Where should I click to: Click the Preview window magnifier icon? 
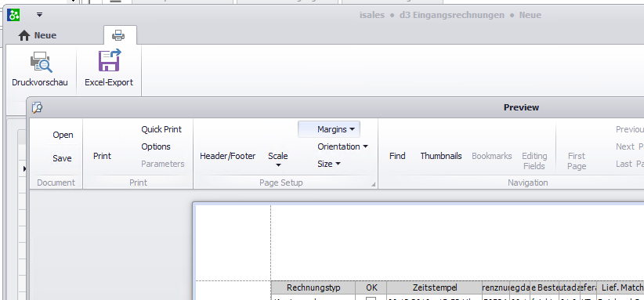coord(38,108)
